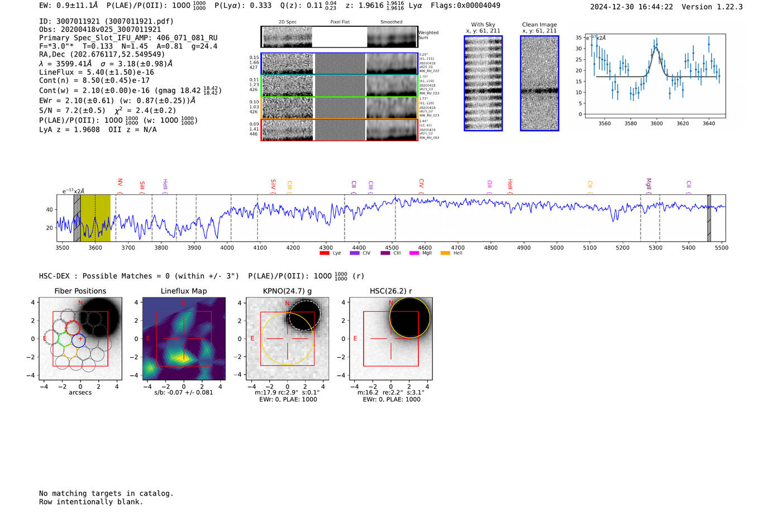Screen dimensions: 782x532
Task: Open the Clean Image panel
Action: click(540, 83)
